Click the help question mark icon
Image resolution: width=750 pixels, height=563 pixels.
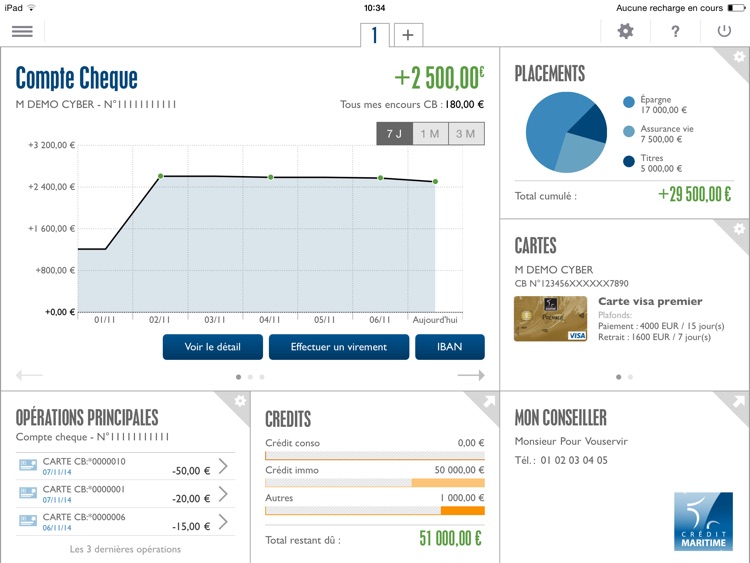coord(675,32)
